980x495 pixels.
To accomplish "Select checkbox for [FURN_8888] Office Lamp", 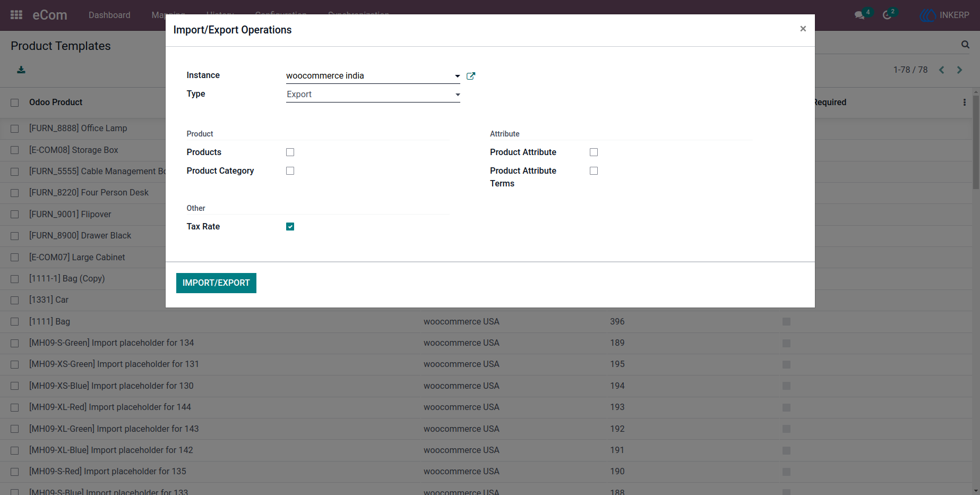I will click(15, 129).
